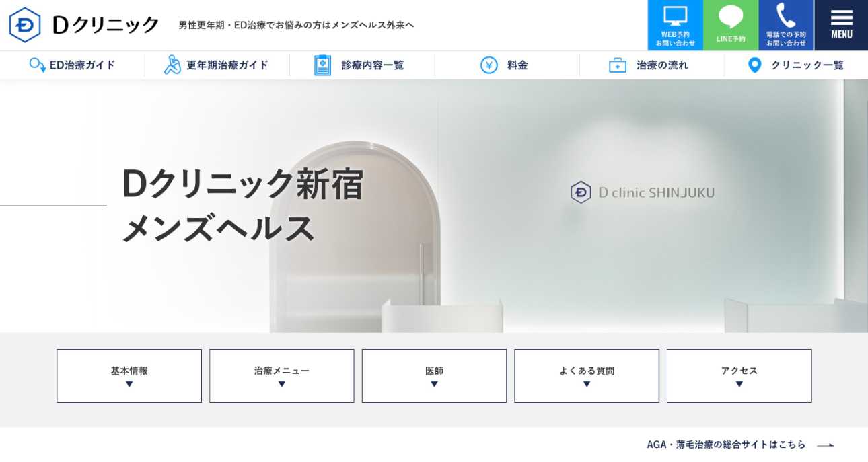
Task: Go to 診療内容一覧 navigation item
Action: point(362,65)
